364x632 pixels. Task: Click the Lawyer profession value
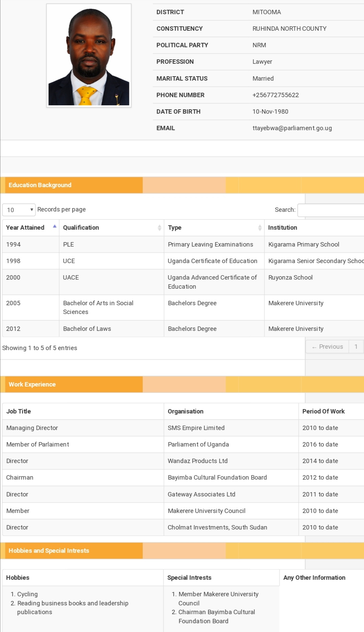pos(262,62)
